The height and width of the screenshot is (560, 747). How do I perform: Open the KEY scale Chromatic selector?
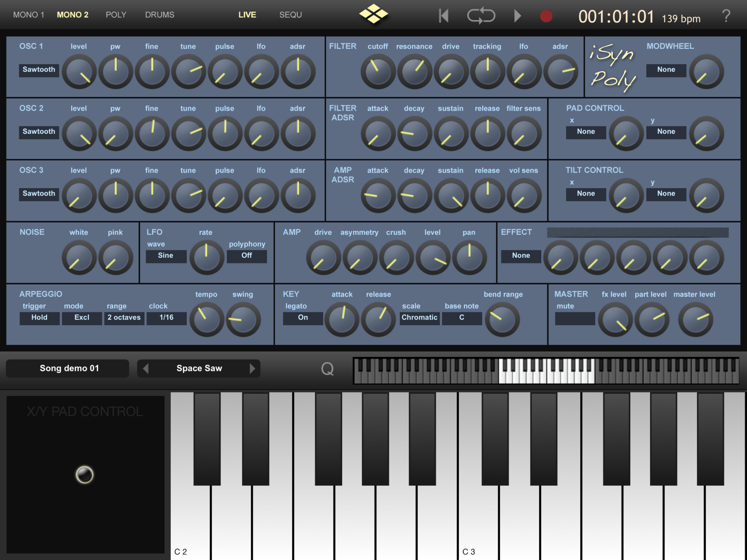tap(419, 317)
